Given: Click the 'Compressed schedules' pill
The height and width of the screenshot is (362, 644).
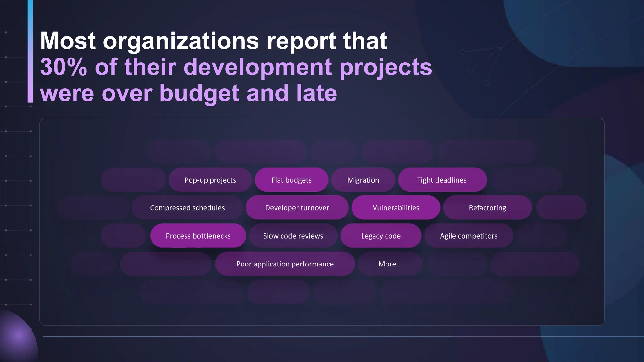Looking at the screenshot, I should click(187, 207).
